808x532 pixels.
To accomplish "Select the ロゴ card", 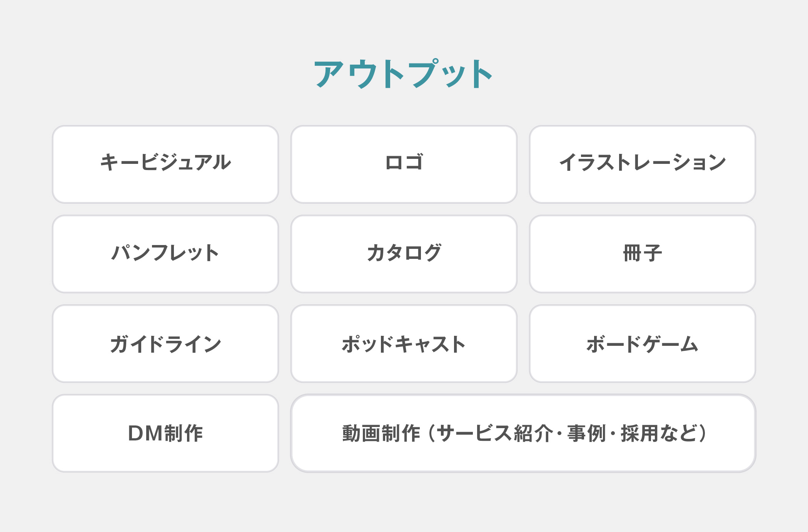I will [x=404, y=164].
